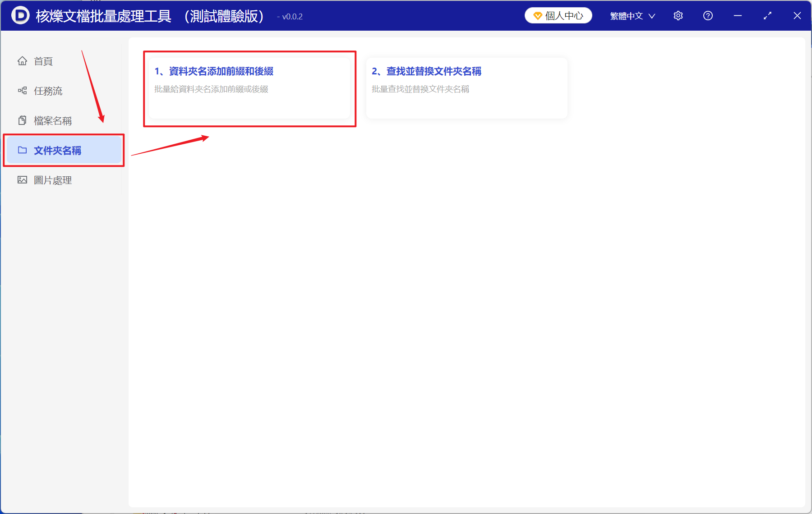The width and height of the screenshot is (812, 514).
Task: Open 任務流 task flow in sidebar
Action: (x=64, y=91)
